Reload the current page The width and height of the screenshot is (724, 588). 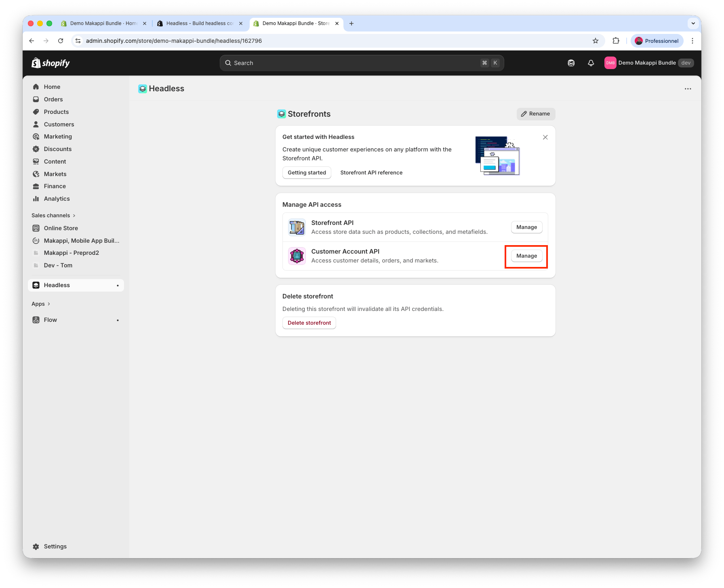click(x=61, y=41)
